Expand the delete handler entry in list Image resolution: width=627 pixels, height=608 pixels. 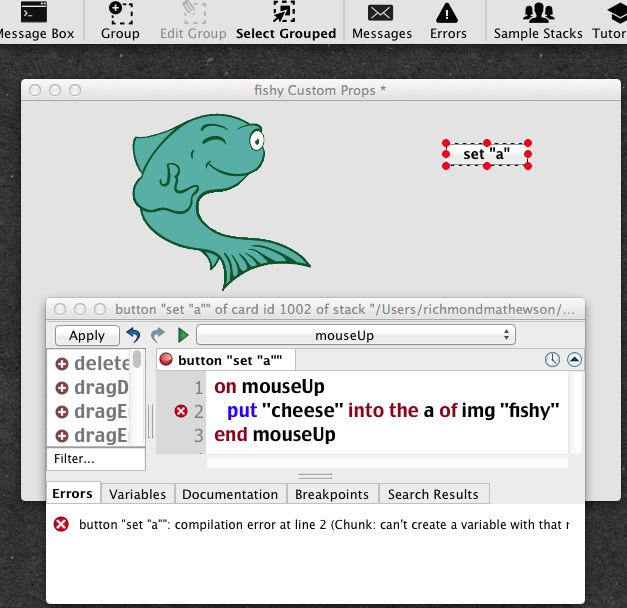[62, 364]
